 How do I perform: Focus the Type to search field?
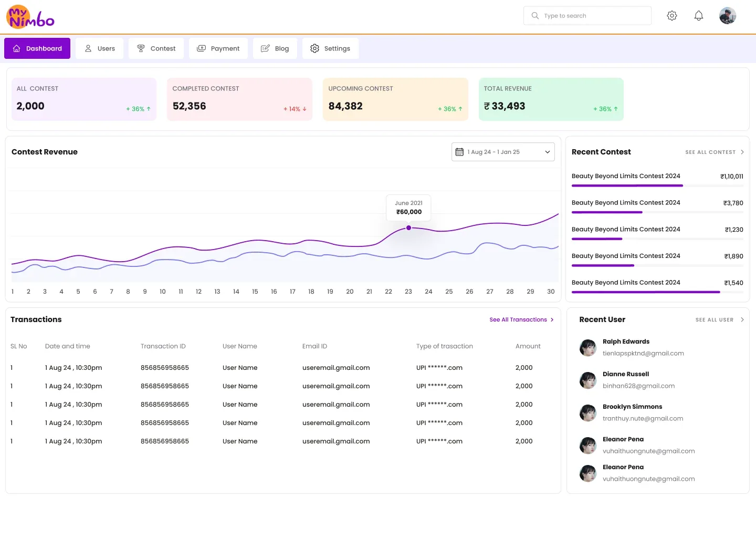(x=587, y=16)
